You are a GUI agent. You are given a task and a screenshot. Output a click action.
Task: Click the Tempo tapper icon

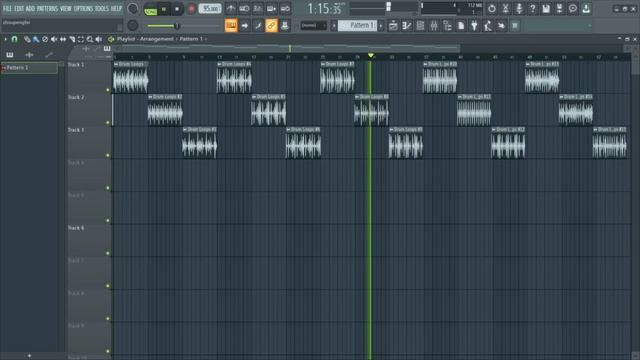488,26
